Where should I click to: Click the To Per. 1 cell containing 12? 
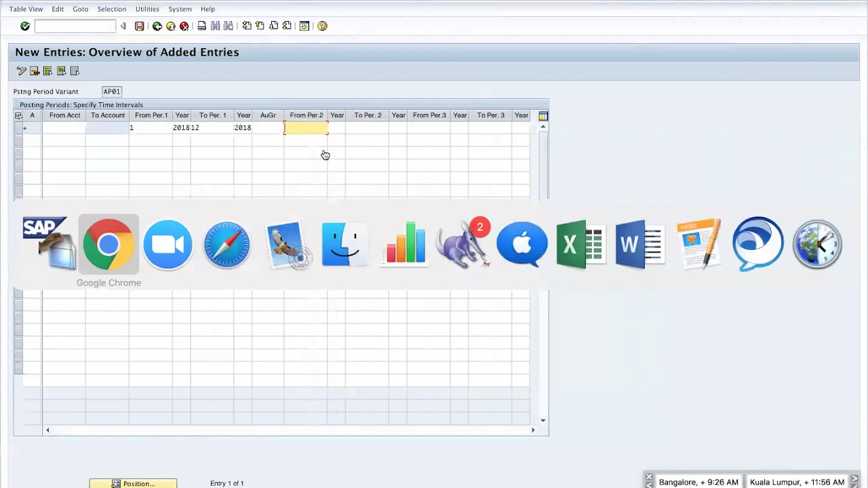[x=212, y=128]
